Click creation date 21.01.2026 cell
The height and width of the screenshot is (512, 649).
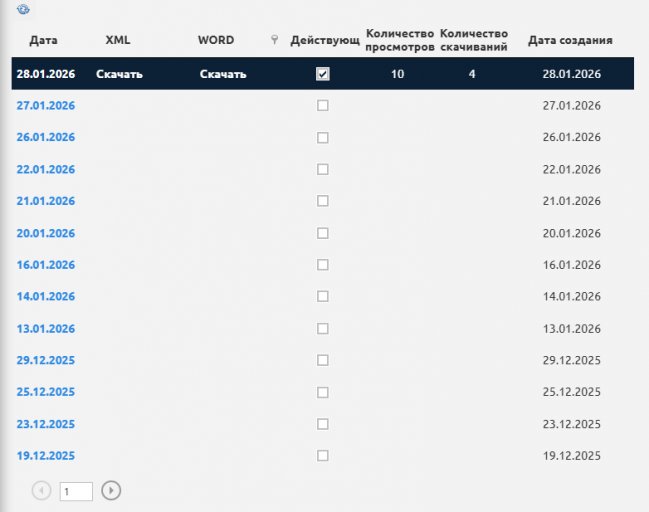click(x=572, y=201)
